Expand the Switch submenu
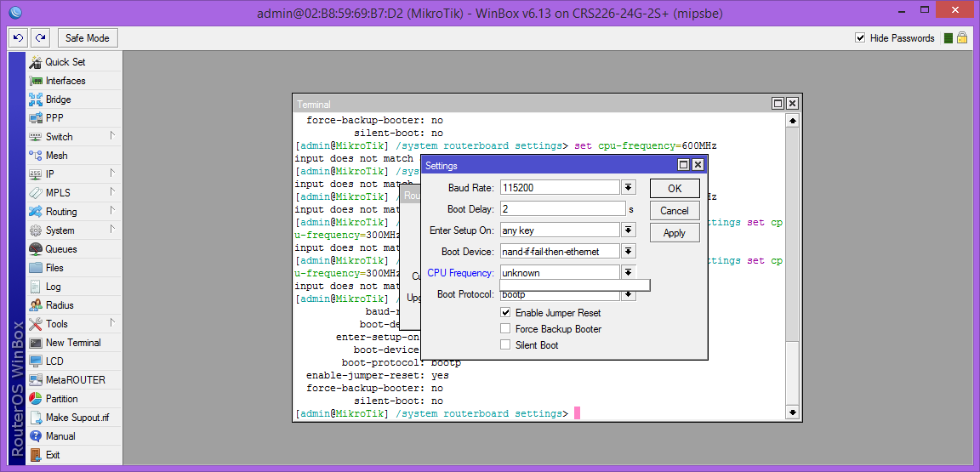The height and width of the screenshot is (472, 980). pos(112,136)
